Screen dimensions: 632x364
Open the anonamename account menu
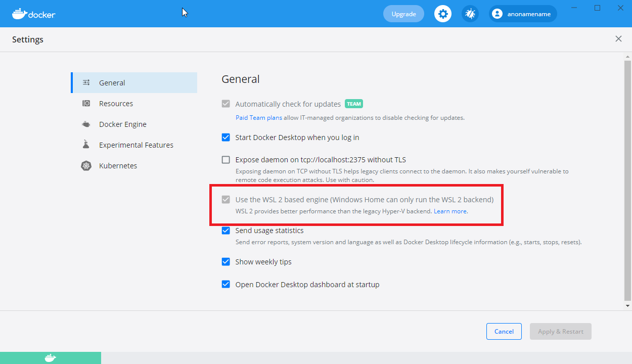(523, 14)
